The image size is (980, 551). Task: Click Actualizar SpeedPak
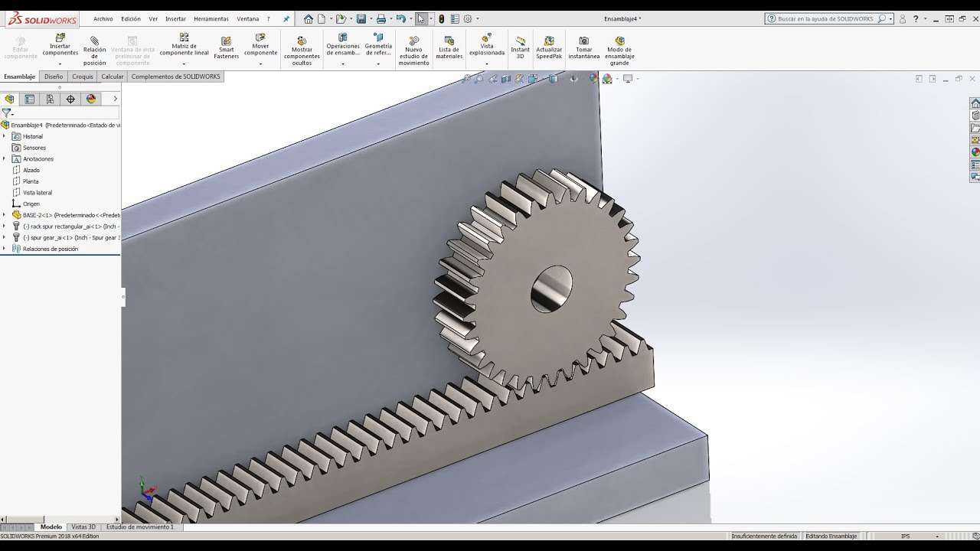549,48
